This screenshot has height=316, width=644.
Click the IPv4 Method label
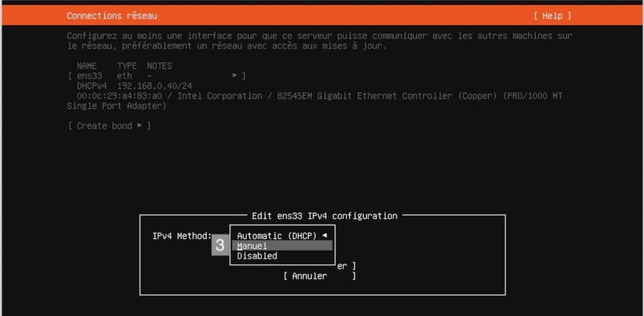click(182, 235)
